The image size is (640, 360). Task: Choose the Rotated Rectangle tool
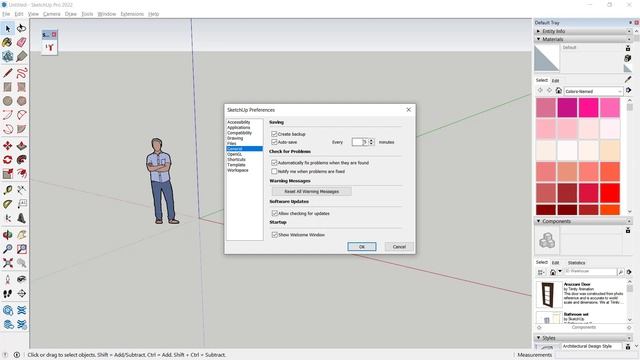click(x=21, y=87)
